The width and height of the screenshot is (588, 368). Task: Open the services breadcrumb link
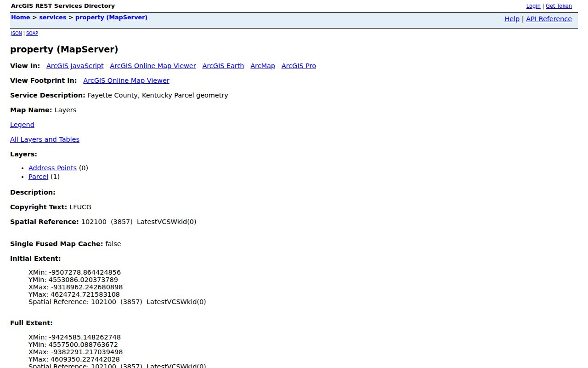(x=53, y=17)
